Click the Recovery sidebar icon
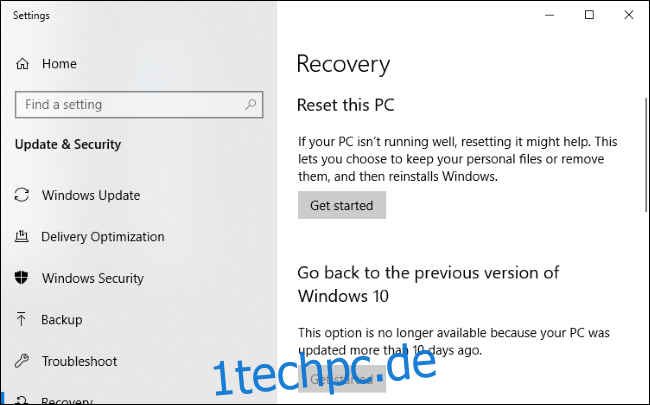 coord(22,400)
